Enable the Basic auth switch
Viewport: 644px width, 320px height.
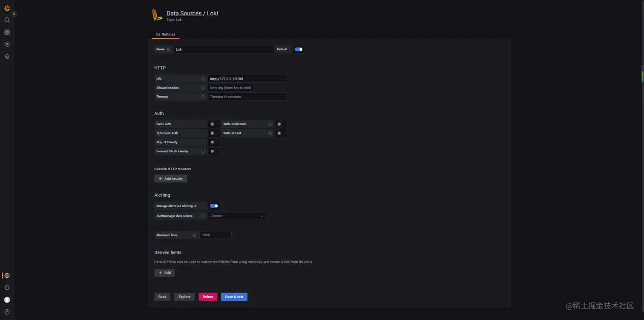(x=214, y=124)
